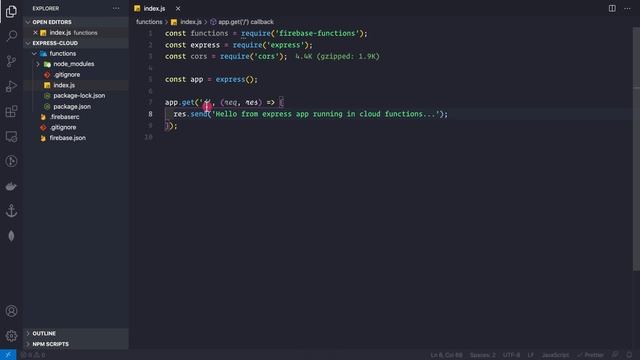
Task: Open the firebase.json file
Action: click(67, 138)
